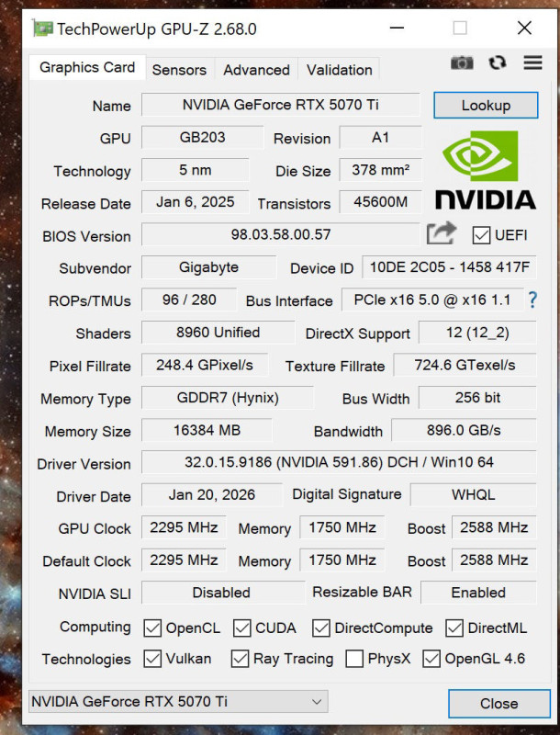Screen dimensions: 560x735
Task: Click the Bus Interface question mark
Action: click(x=532, y=300)
